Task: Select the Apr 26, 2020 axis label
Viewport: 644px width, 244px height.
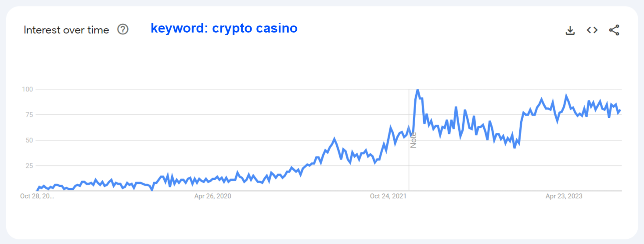Action: (x=212, y=196)
